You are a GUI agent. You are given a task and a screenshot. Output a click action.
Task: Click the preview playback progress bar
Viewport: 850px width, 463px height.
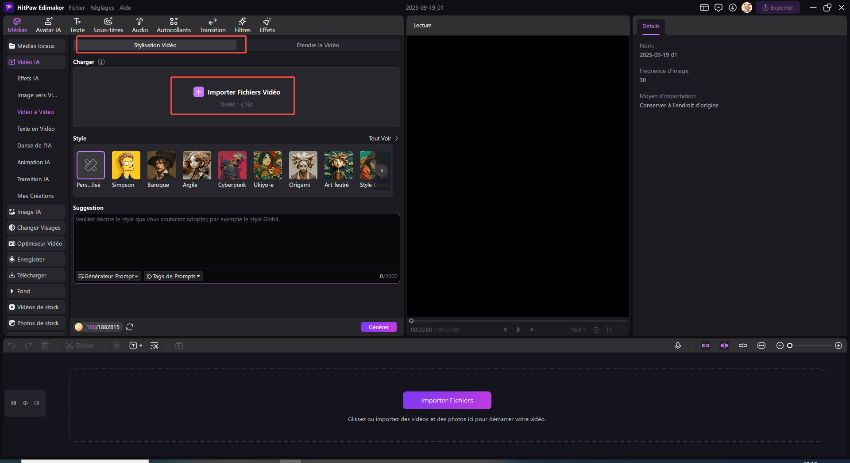pyautogui.click(x=518, y=320)
